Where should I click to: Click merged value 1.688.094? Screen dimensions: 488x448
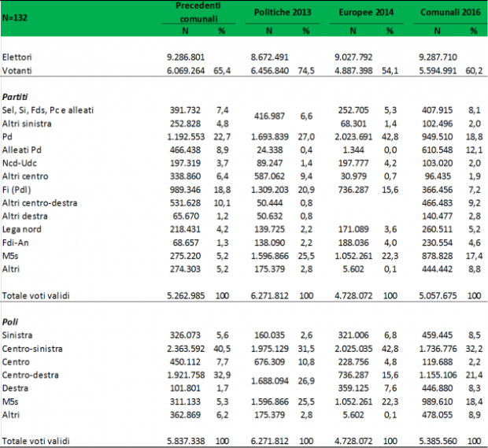[270, 381]
